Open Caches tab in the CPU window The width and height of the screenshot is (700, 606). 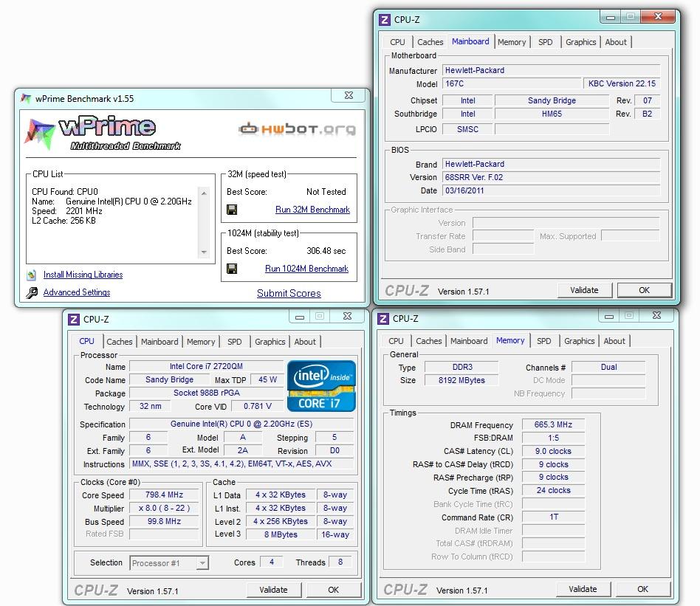[119, 341]
